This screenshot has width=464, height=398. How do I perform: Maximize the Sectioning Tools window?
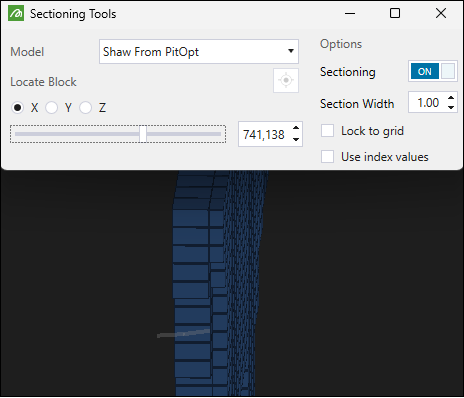[395, 13]
